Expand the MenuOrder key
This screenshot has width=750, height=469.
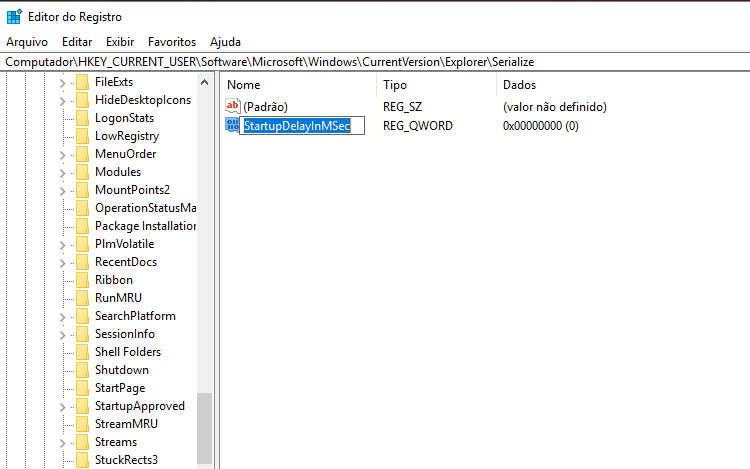point(62,155)
